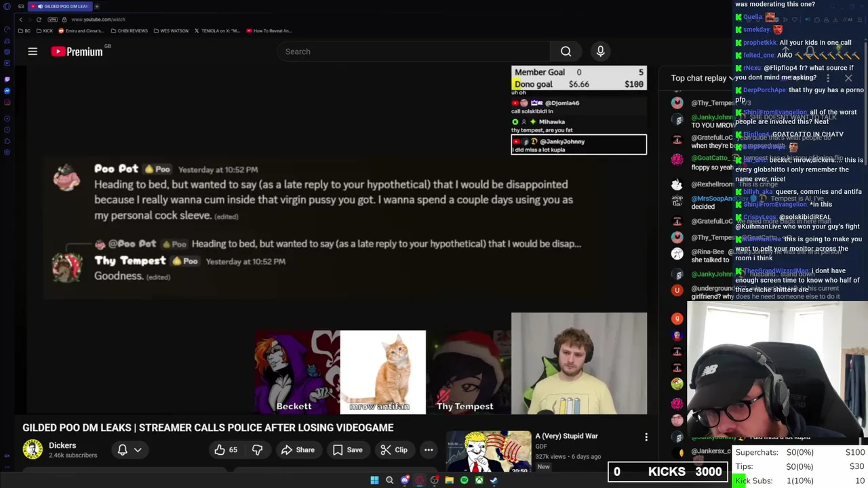Expand the notification options chevron
Image resolution: width=868 pixels, height=488 pixels.
(x=138, y=449)
